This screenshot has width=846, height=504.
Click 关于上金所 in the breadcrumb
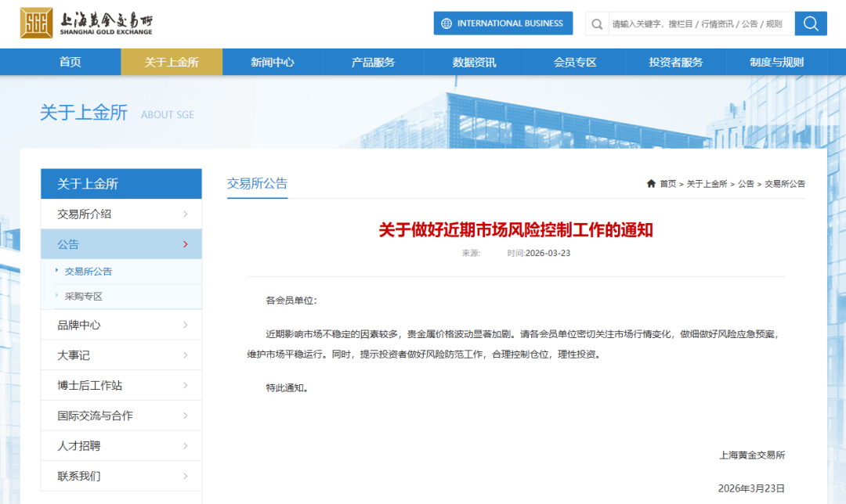point(709,183)
